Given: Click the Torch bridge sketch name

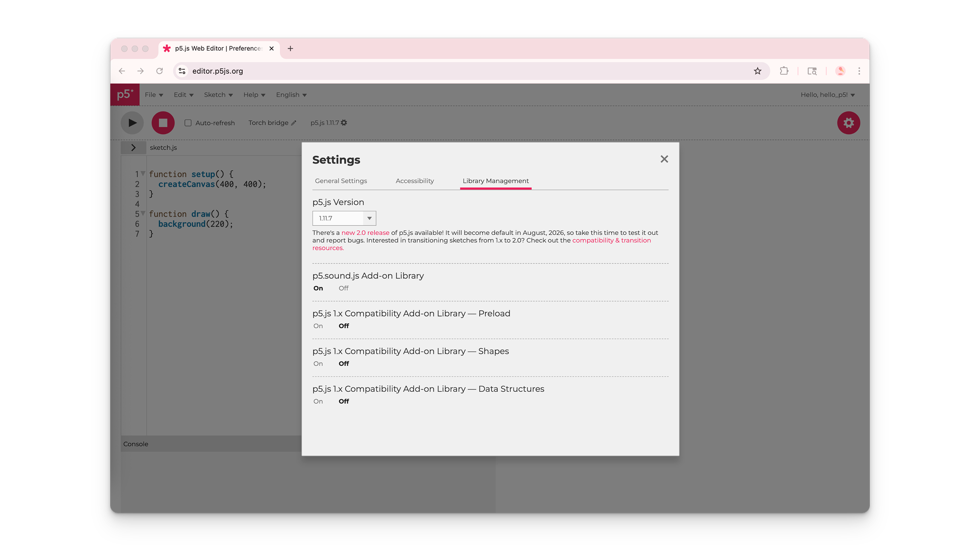Looking at the screenshot, I should pos(268,123).
